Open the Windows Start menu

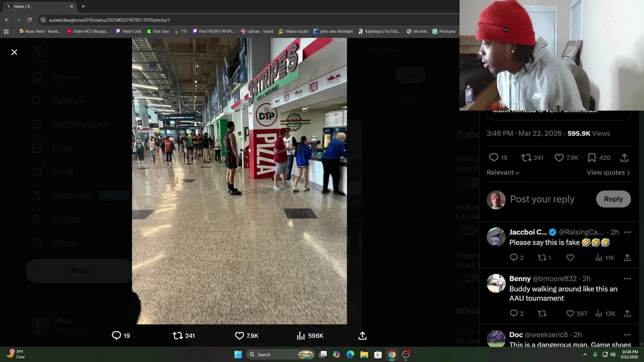(238, 354)
